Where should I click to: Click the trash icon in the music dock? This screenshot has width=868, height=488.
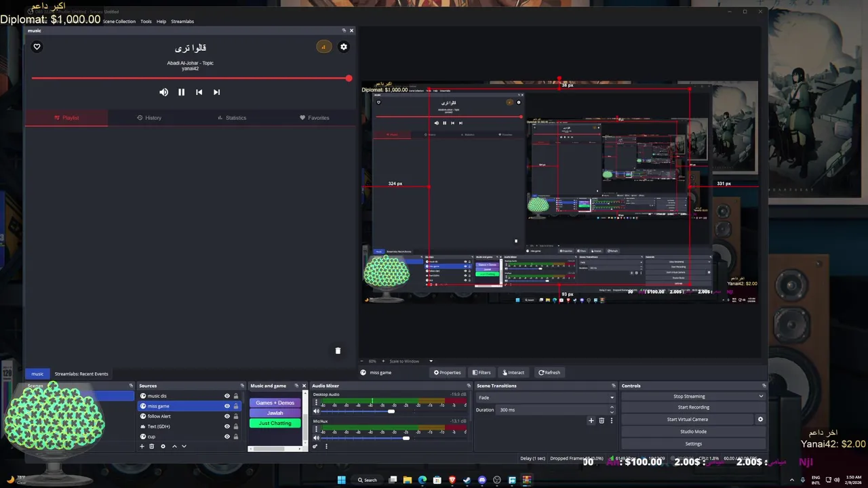click(x=338, y=350)
